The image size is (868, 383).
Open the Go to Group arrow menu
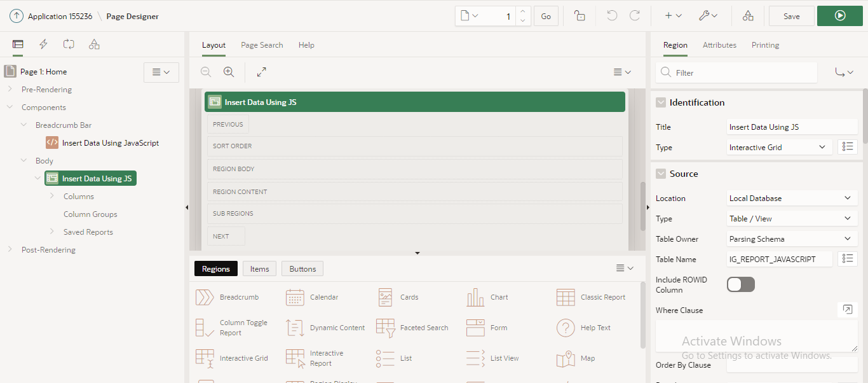(x=844, y=73)
